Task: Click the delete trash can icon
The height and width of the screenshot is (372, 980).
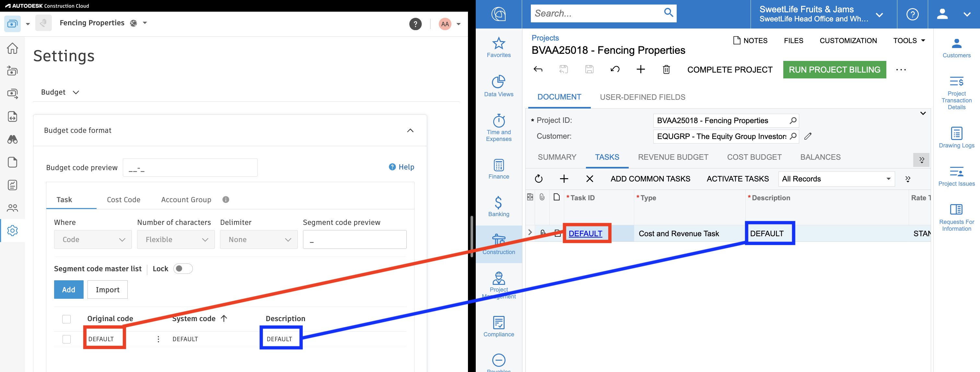Action: 666,70
